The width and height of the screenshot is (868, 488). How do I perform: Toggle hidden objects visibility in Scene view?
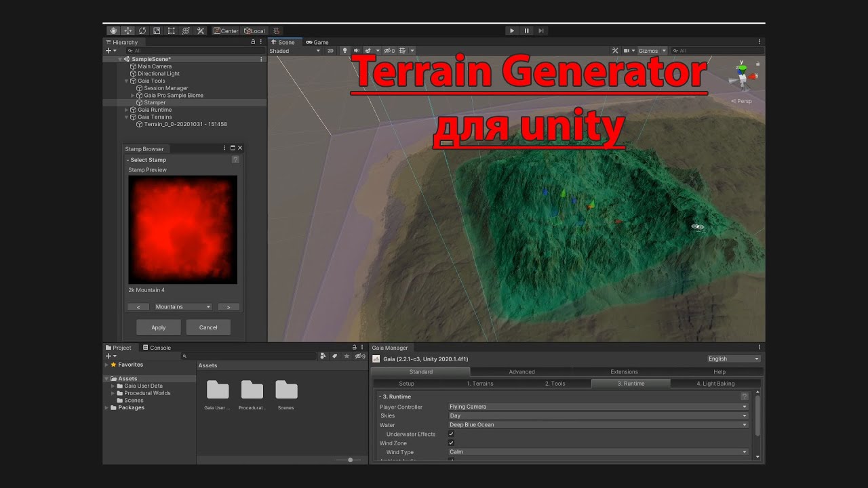tap(389, 51)
